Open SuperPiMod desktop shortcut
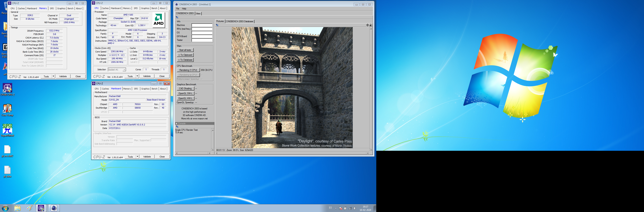Viewport: 644px width, 212px height. click(x=7, y=130)
